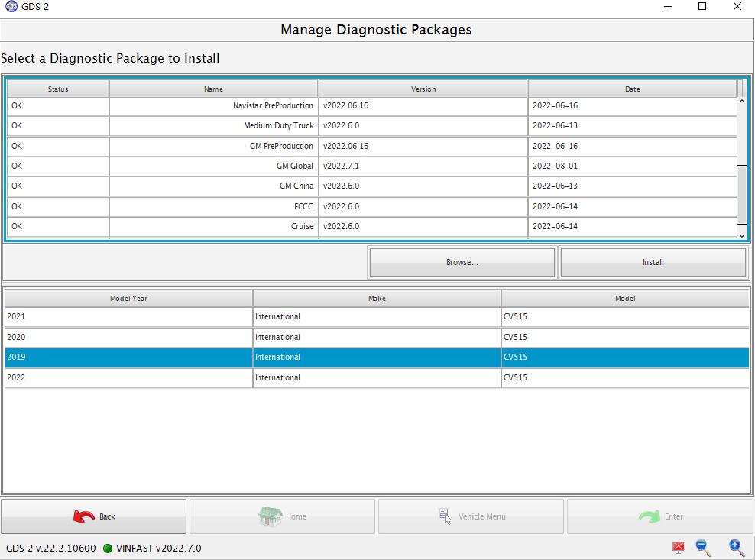Select the GM China package row
755x560 pixels.
(x=371, y=186)
